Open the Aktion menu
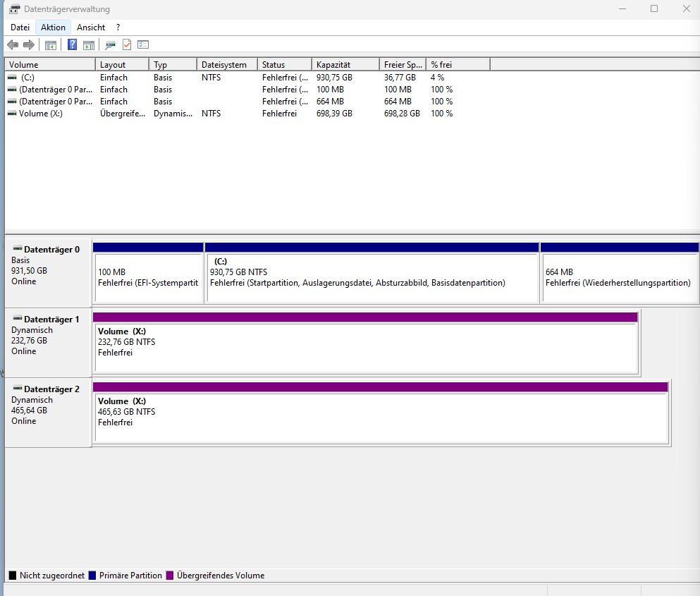 click(53, 28)
